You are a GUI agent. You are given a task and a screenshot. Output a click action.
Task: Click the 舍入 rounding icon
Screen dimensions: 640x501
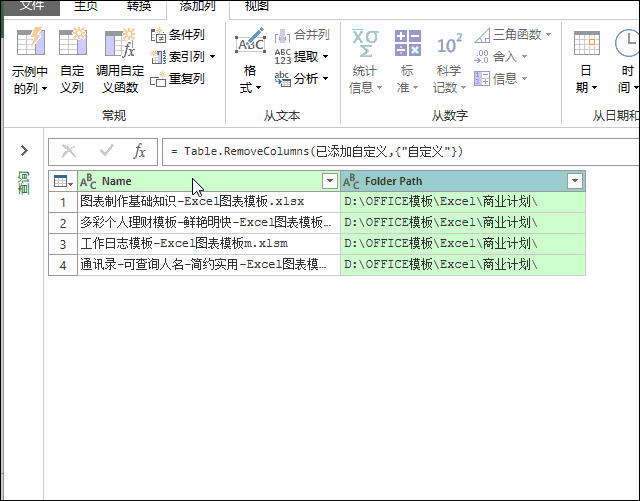coord(481,57)
